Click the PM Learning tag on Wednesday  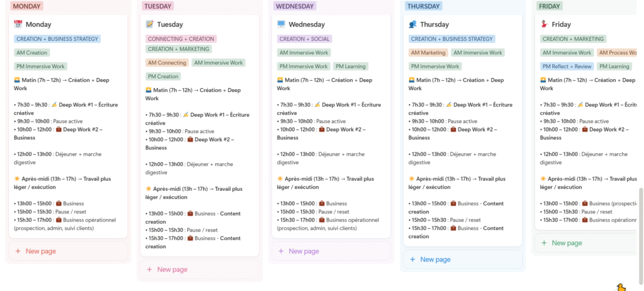pyautogui.click(x=350, y=66)
